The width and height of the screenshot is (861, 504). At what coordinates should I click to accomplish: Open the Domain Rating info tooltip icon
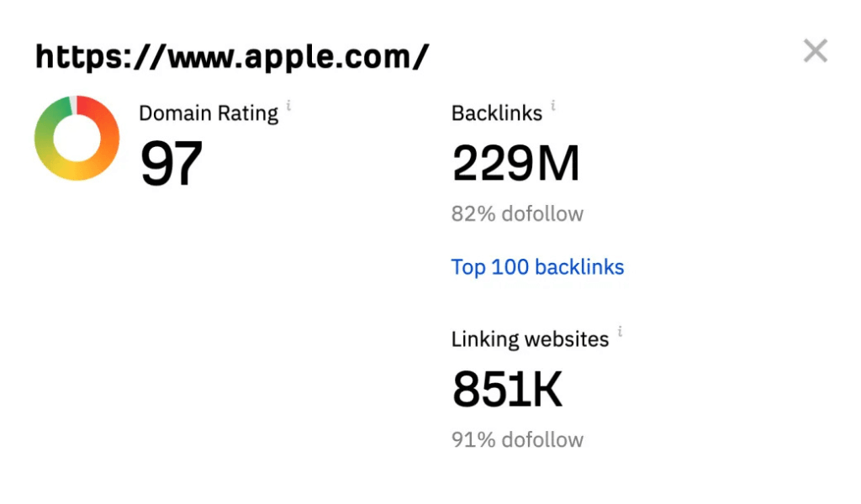(x=289, y=105)
